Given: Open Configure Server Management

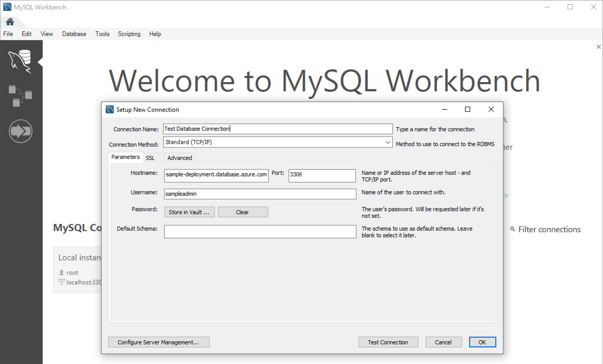Looking at the screenshot, I should 159,342.
